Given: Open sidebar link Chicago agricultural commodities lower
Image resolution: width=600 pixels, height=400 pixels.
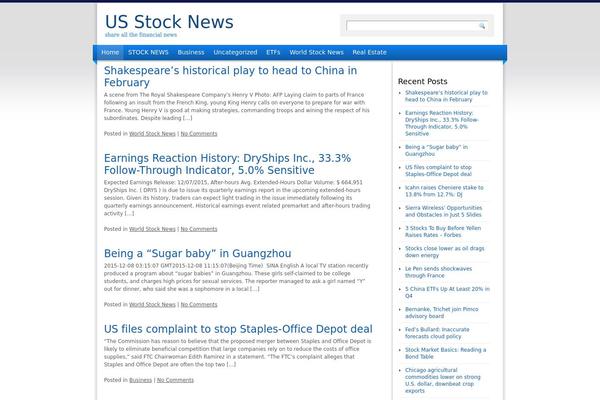Looking at the screenshot, I should [x=443, y=380].
